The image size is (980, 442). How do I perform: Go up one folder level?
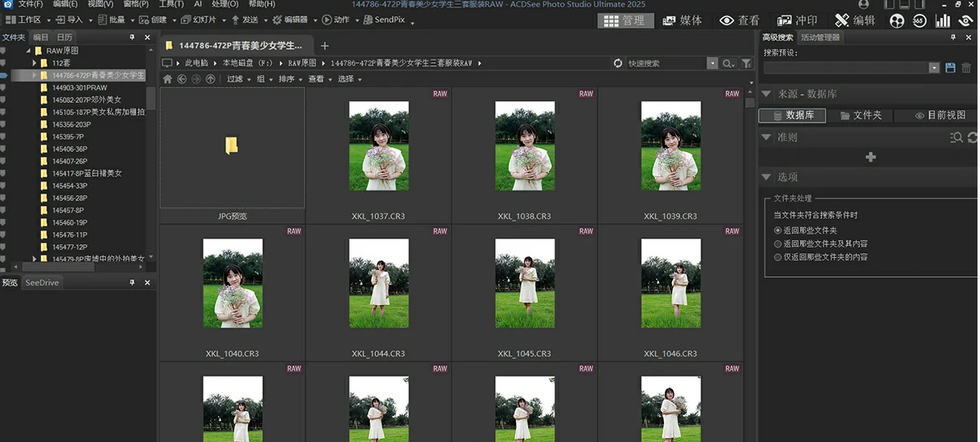[x=210, y=79]
